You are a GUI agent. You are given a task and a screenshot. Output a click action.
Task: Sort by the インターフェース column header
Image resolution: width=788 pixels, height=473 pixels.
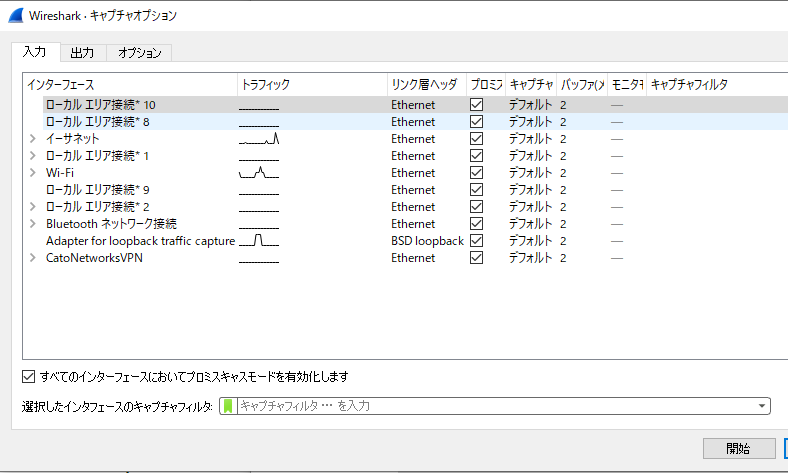pyautogui.click(x=130, y=84)
